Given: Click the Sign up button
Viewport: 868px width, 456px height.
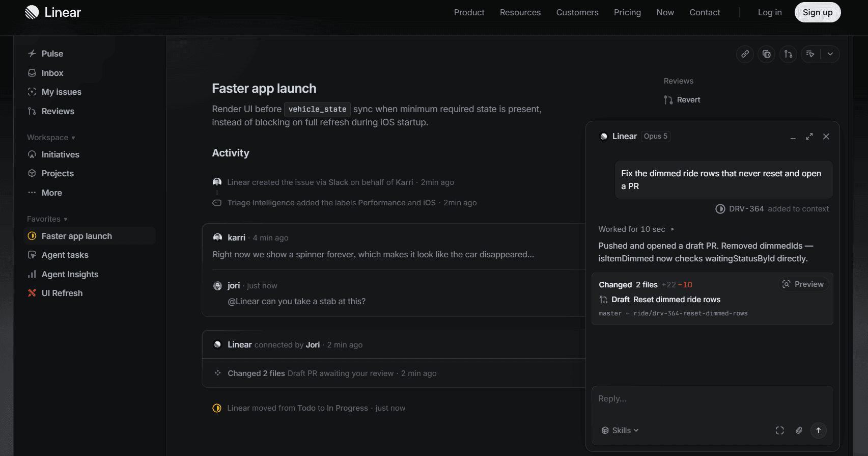Looking at the screenshot, I should point(818,12).
